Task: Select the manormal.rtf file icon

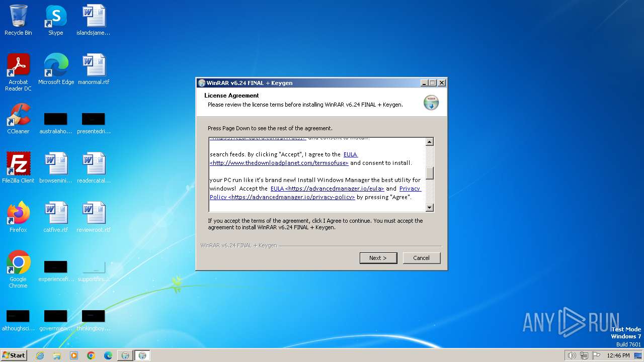Action: (94, 69)
